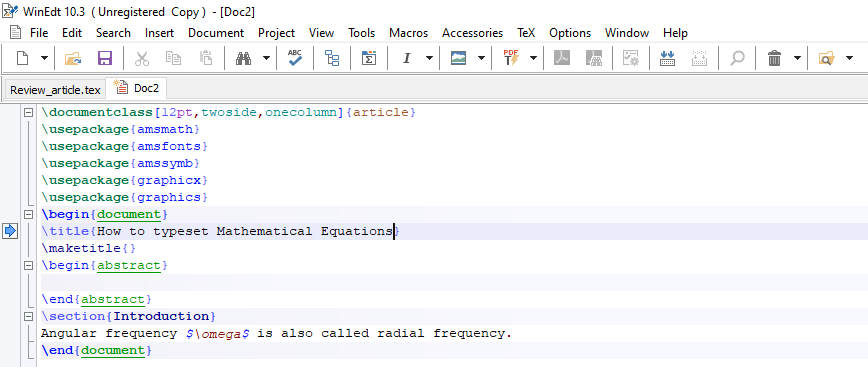Collapse the \section{Introduction} fold marker
Image resolution: width=868 pixels, height=367 pixels.
point(28,317)
